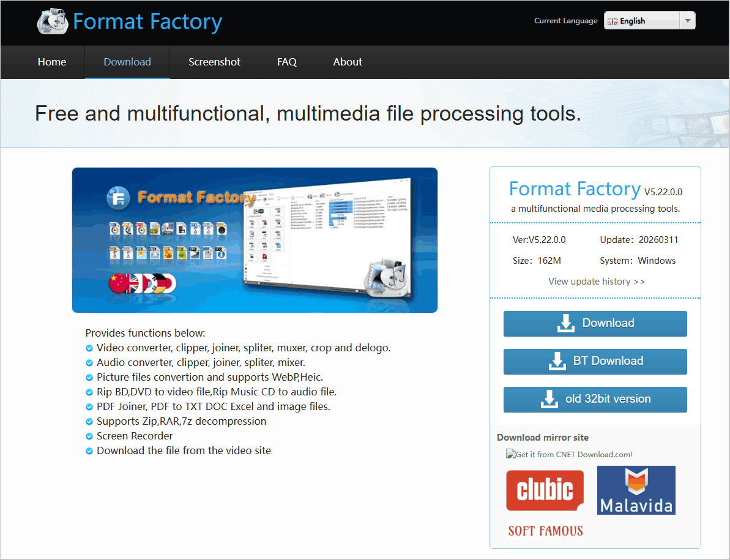
Task: Click the Download mirror site heading
Action: tap(542, 438)
